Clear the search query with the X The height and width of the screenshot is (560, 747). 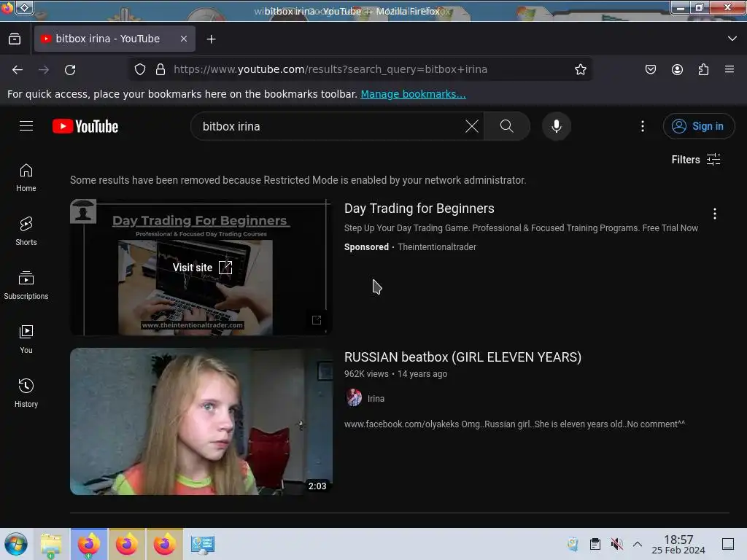(472, 126)
